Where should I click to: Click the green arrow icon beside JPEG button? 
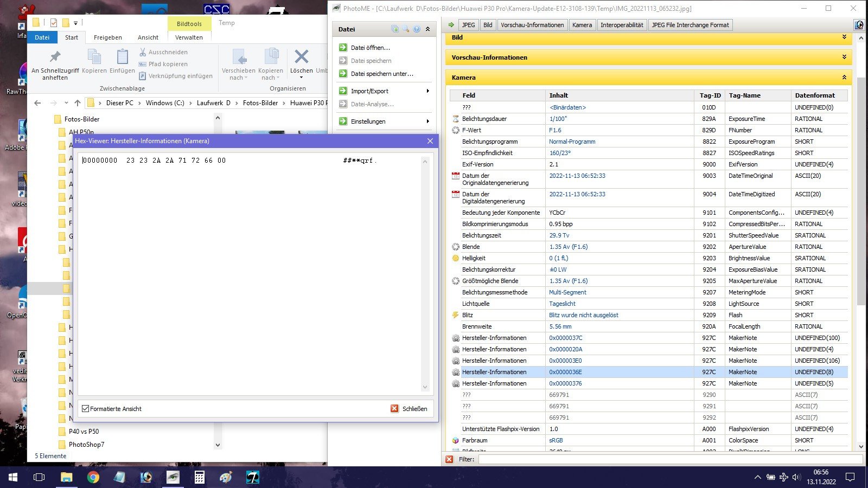[451, 25]
